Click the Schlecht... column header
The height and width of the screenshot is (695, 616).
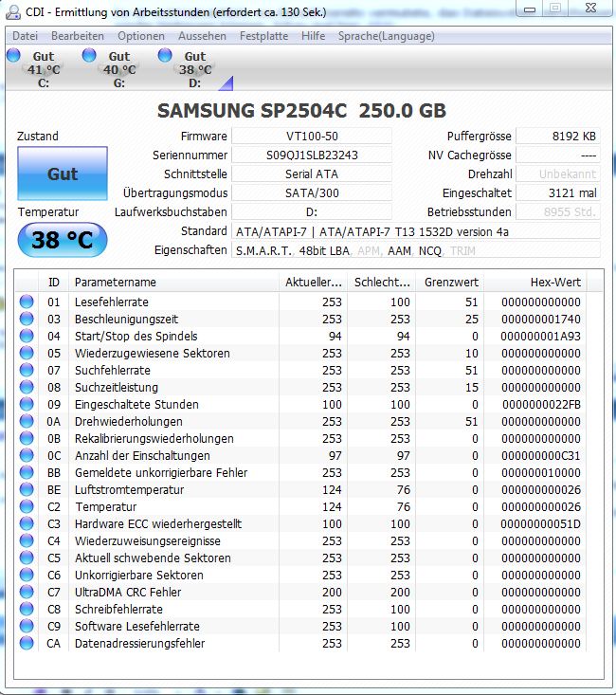pos(382,283)
